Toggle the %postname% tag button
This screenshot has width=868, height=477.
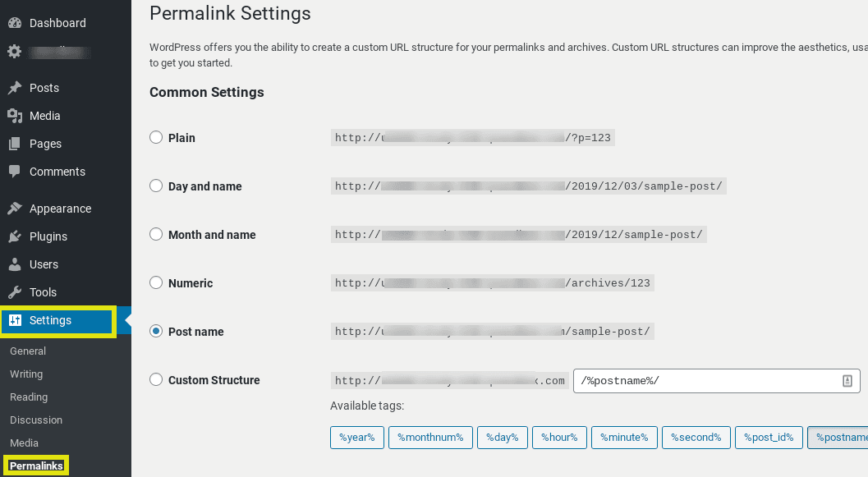838,437
